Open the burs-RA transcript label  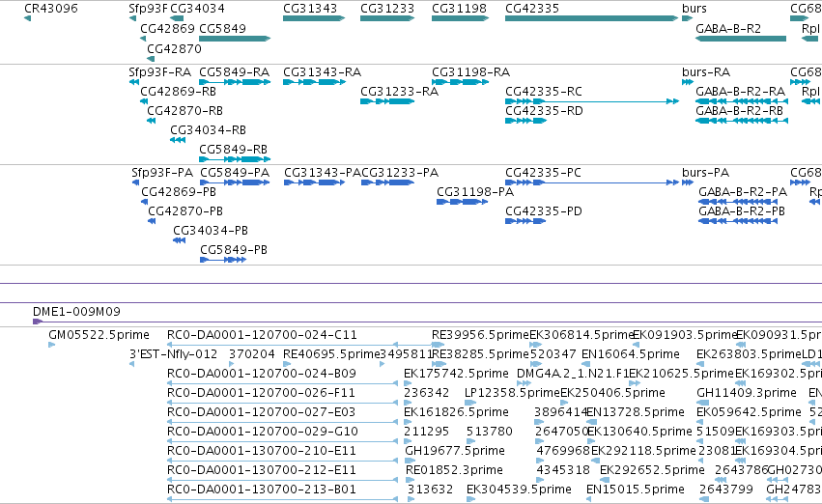point(706,71)
